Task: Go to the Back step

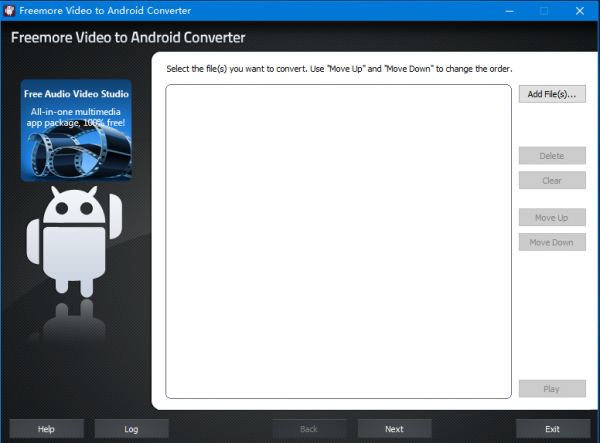Action: pyautogui.click(x=309, y=429)
